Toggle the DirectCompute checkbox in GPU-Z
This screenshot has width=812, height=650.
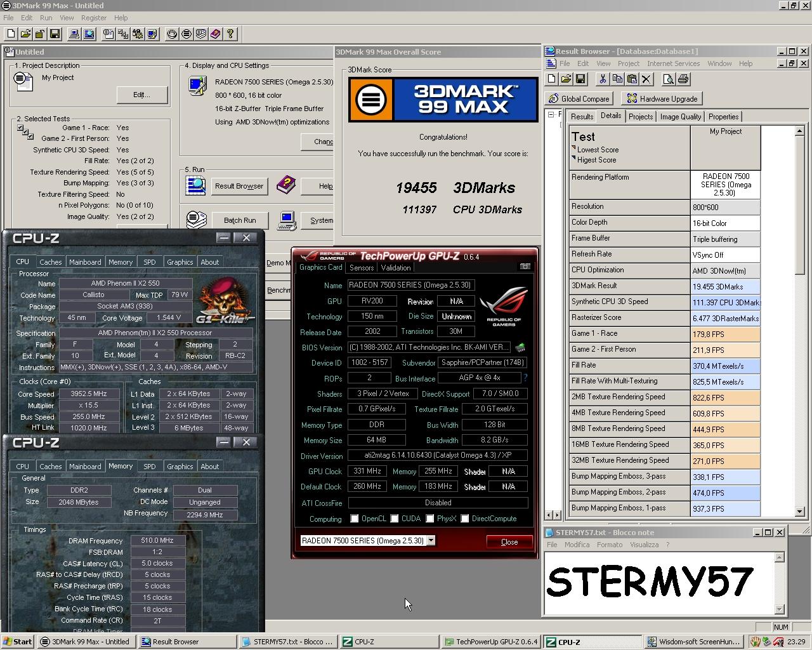pyautogui.click(x=465, y=519)
